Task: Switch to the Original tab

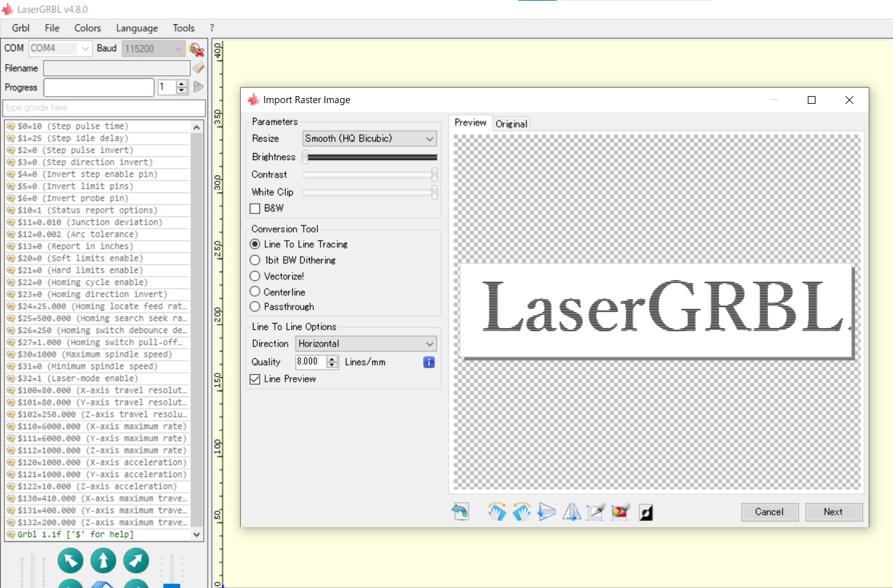Action: click(x=511, y=123)
